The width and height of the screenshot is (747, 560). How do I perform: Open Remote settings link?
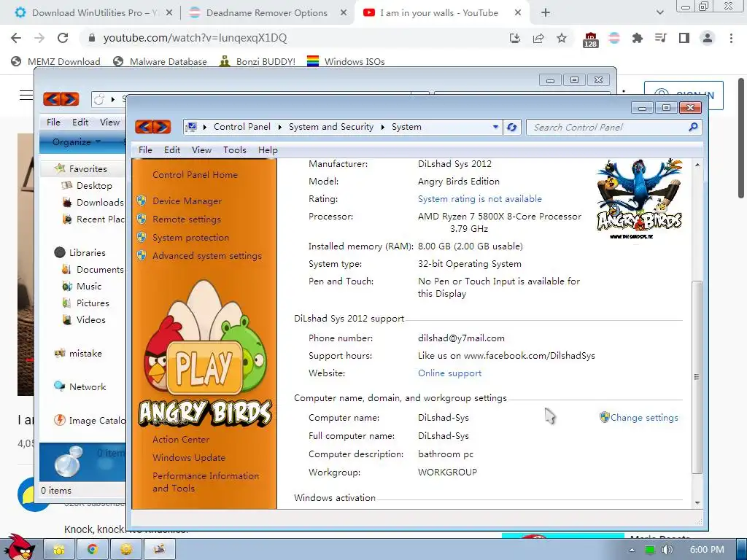[186, 219]
